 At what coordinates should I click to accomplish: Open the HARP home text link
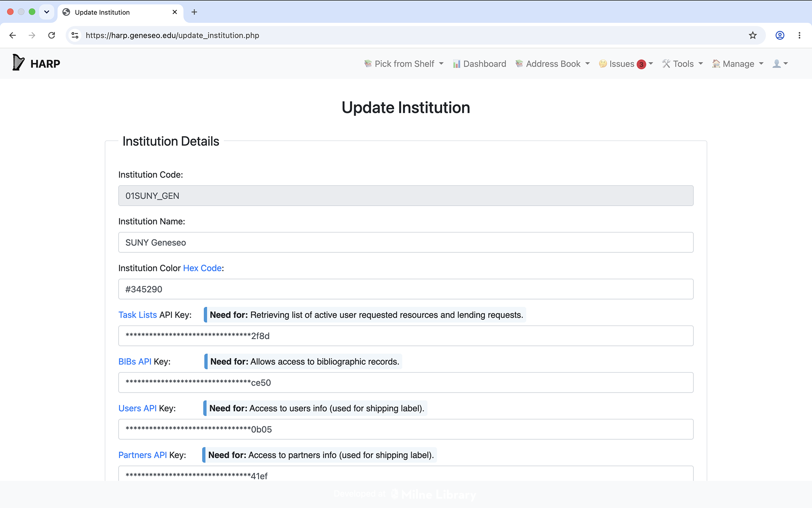tap(45, 64)
